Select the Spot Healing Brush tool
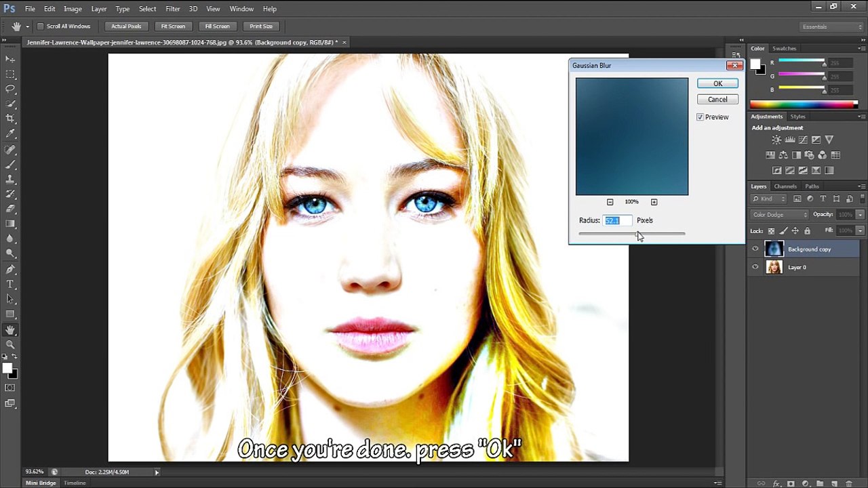Screen dimensions: 868x488 [10, 150]
